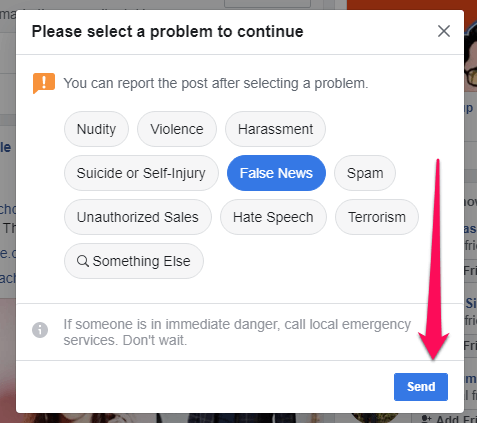Screen dimensions: 477x423
Task: Click the dialog title heading text
Action: (167, 32)
